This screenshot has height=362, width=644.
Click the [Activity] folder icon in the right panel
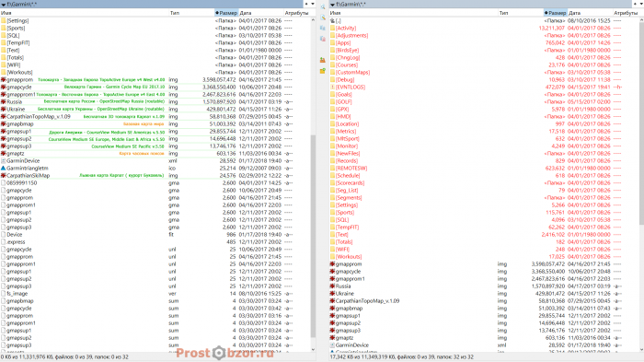(333, 28)
